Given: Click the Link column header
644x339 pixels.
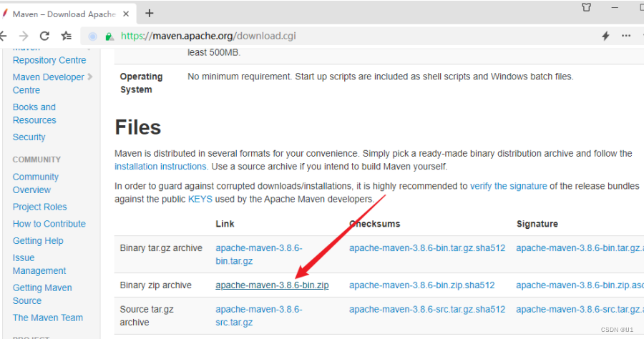Looking at the screenshot, I should click(225, 224).
